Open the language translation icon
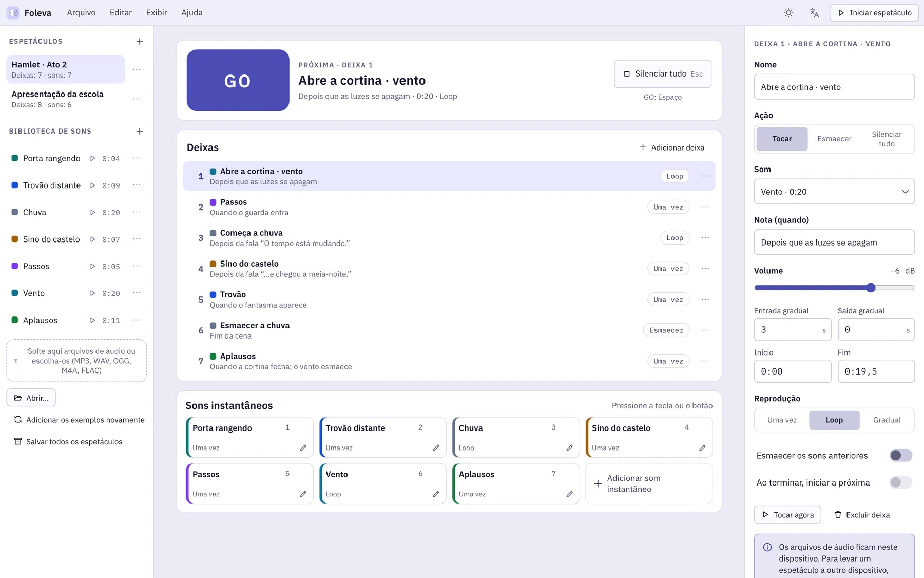The image size is (924, 578). [x=814, y=13]
